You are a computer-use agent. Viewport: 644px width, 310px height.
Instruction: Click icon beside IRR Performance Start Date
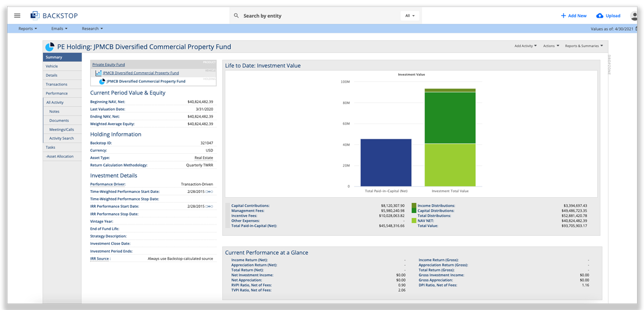[x=210, y=206]
